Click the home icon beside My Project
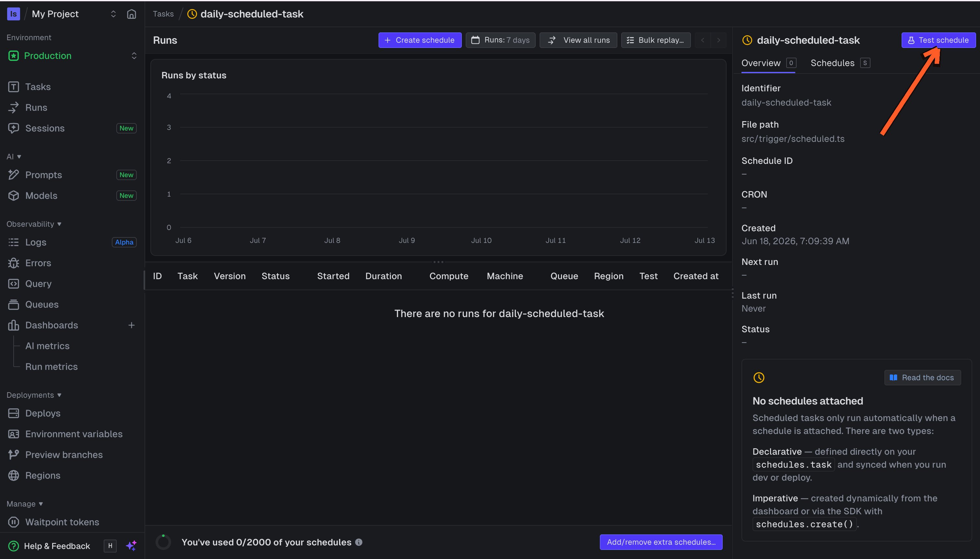The height and width of the screenshot is (559, 980). tap(131, 14)
